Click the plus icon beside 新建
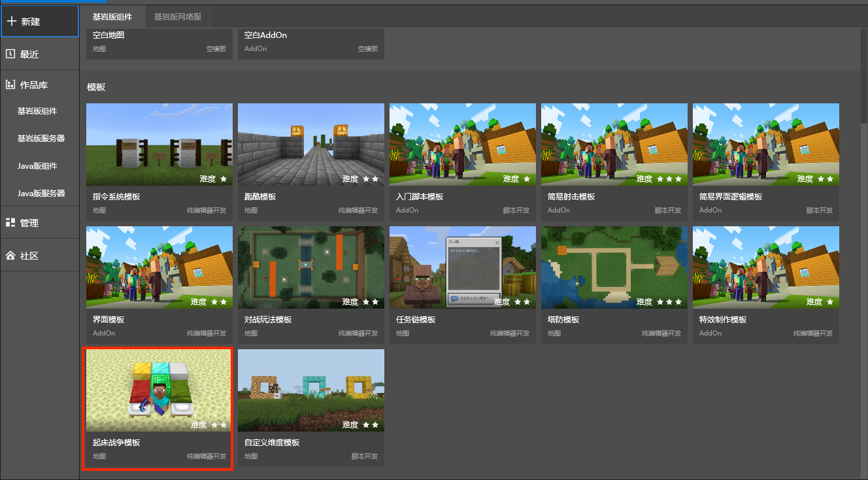Viewport: 868px width, 480px height. pos(11,21)
